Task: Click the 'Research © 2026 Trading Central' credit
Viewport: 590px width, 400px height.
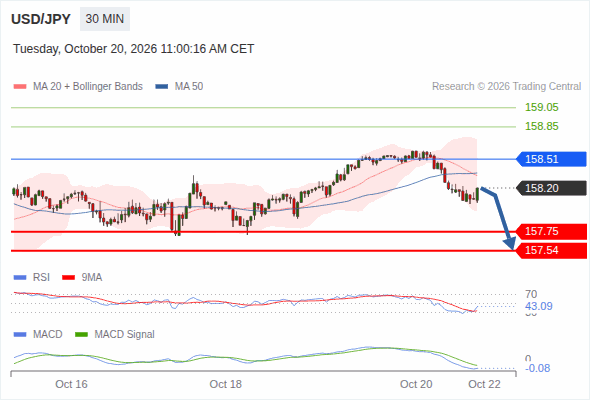Action: [506, 87]
